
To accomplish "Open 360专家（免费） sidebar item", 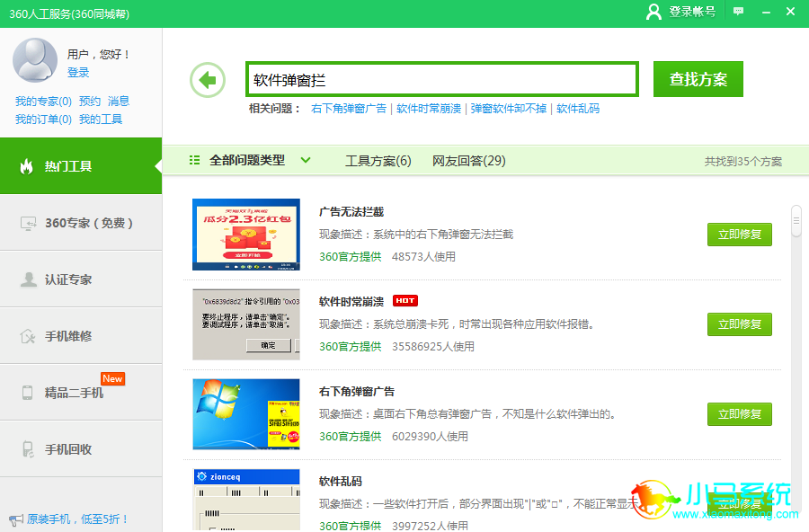I will tap(81, 223).
